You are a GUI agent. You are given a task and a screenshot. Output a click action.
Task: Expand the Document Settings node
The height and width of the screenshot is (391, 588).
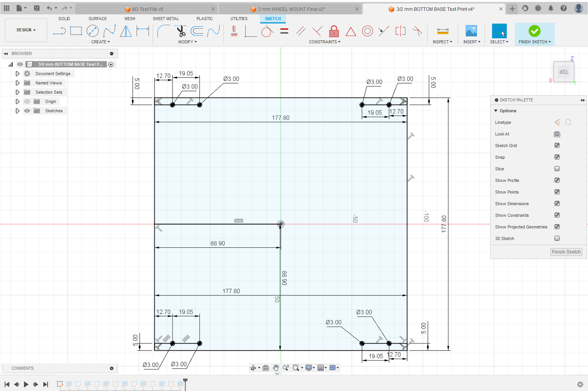click(x=17, y=74)
